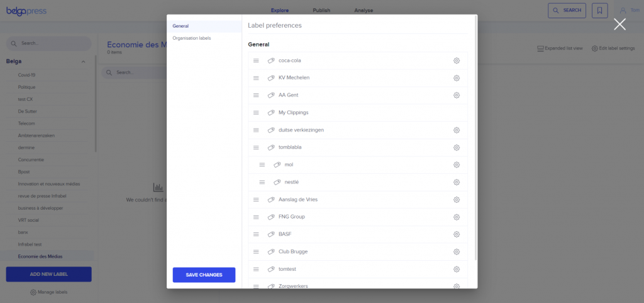Open settings gear for coca-cola label

[457, 60]
